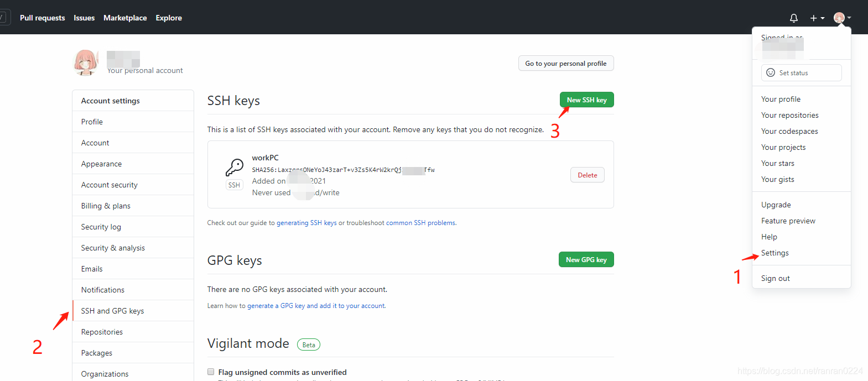Select Security log in sidebar

pos(133,227)
